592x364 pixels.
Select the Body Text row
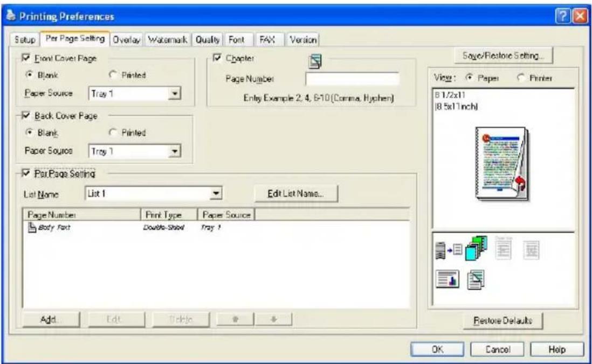coord(216,227)
